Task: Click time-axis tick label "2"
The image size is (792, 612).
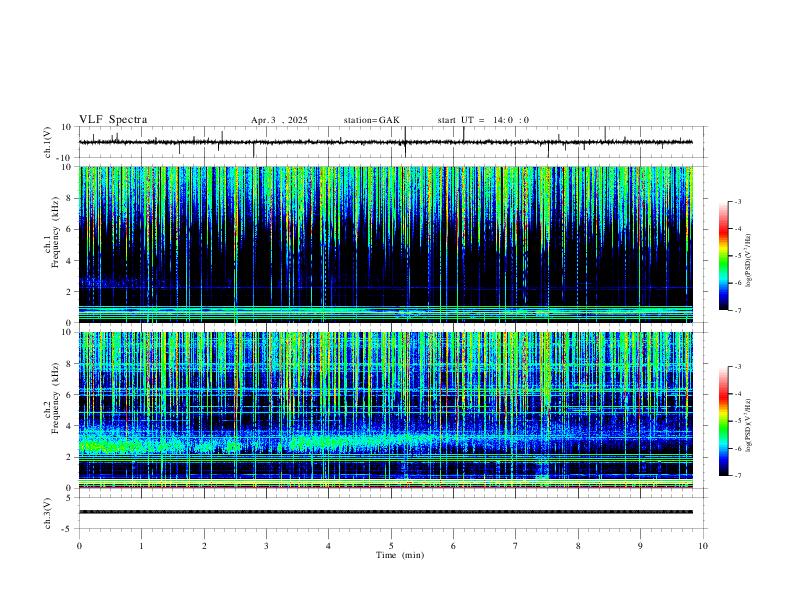Action: pyautogui.click(x=204, y=546)
